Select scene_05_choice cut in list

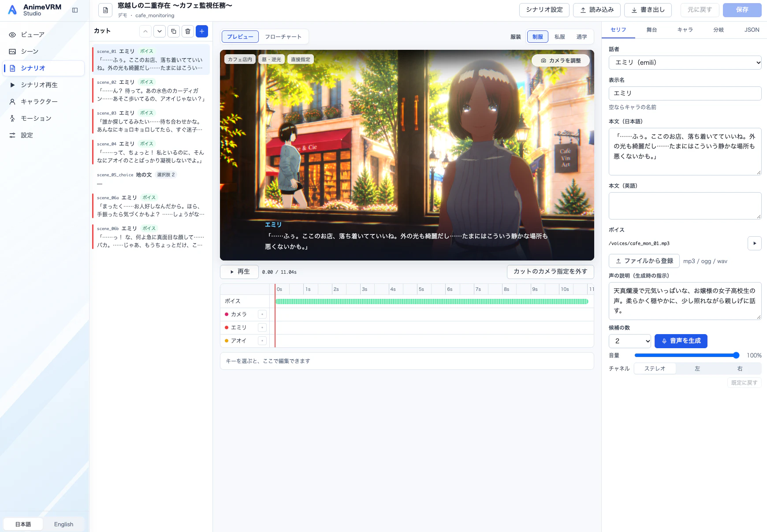coord(151,179)
